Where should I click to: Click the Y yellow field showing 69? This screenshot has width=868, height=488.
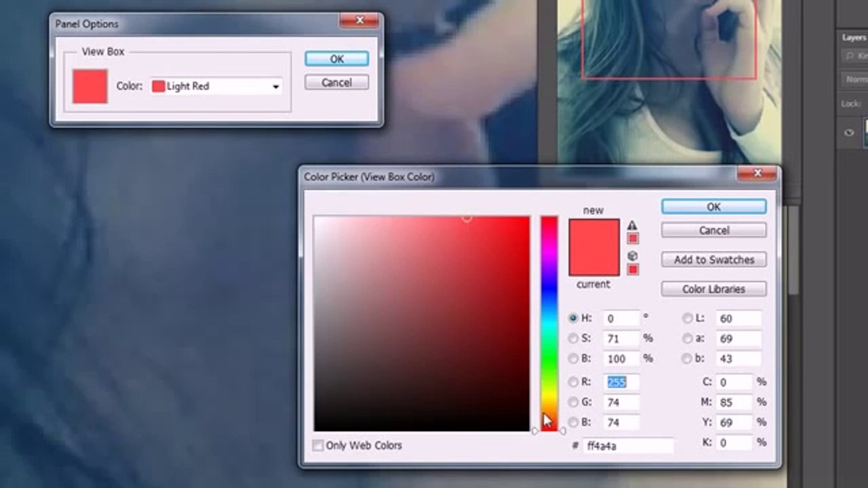(x=734, y=422)
